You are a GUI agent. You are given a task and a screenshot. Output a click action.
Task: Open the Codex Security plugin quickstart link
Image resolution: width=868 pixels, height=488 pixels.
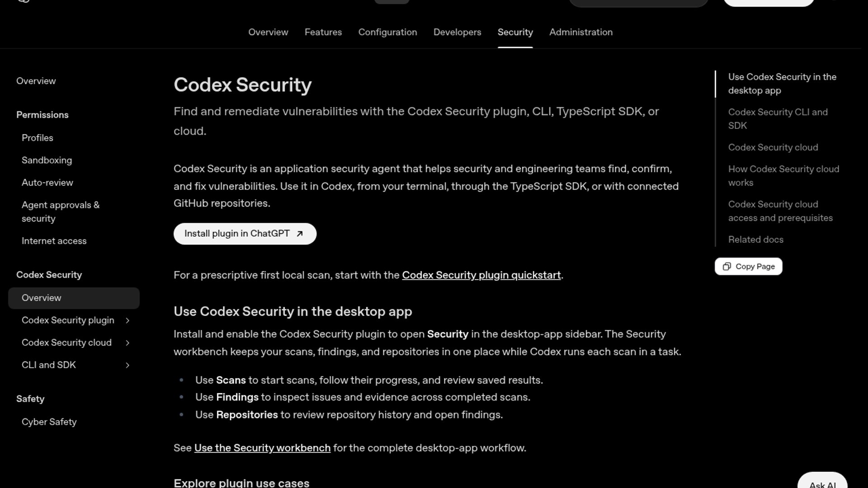coord(481,275)
